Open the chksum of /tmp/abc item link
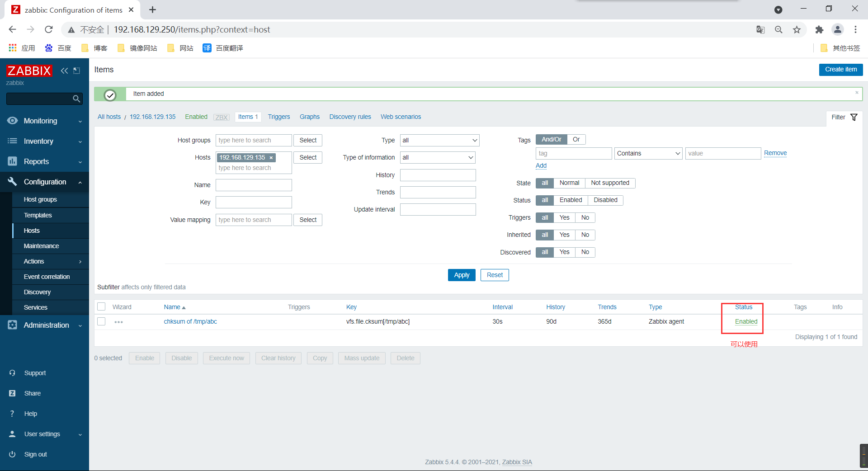This screenshot has height=471, width=868. pos(190,321)
